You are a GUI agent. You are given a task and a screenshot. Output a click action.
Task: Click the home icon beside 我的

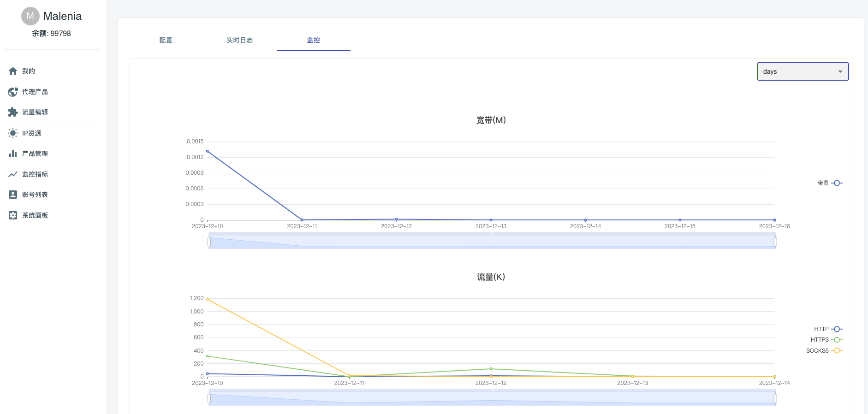[13, 71]
